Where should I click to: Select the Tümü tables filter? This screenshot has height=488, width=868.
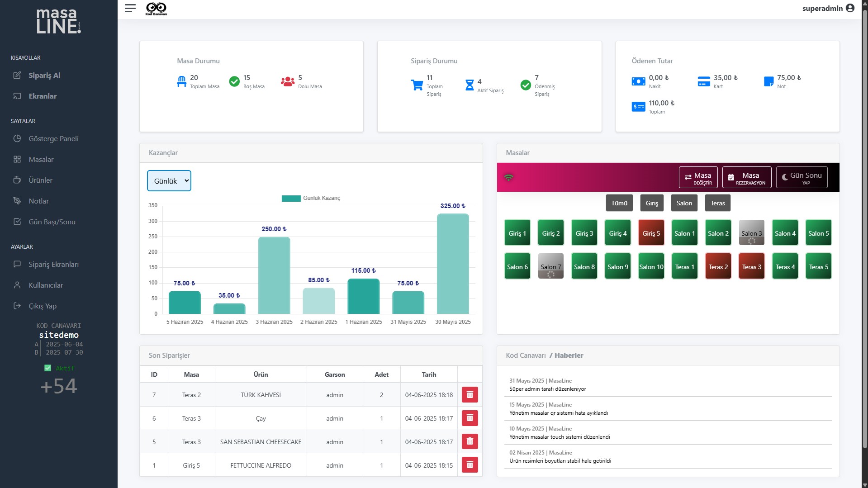[619, 203]
